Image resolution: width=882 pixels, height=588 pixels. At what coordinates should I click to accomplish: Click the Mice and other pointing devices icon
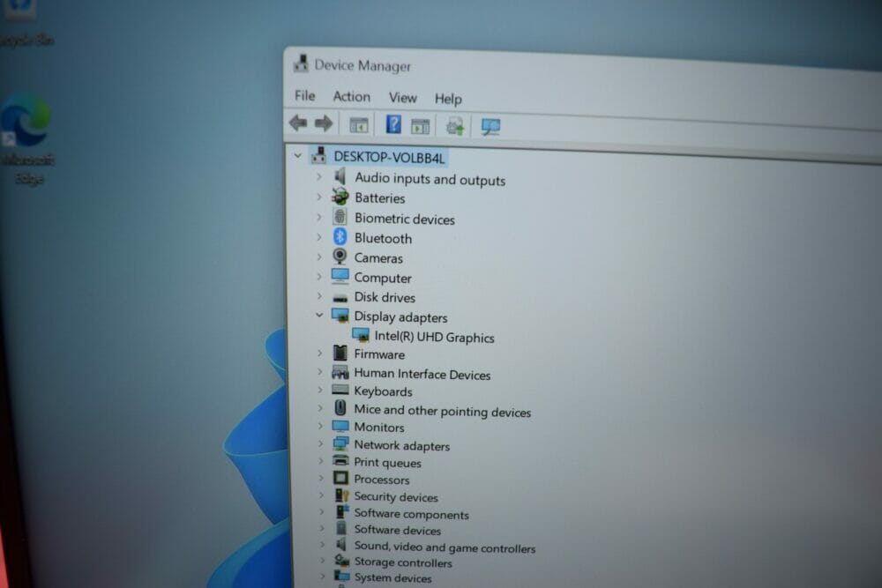[x=340, y=407]
